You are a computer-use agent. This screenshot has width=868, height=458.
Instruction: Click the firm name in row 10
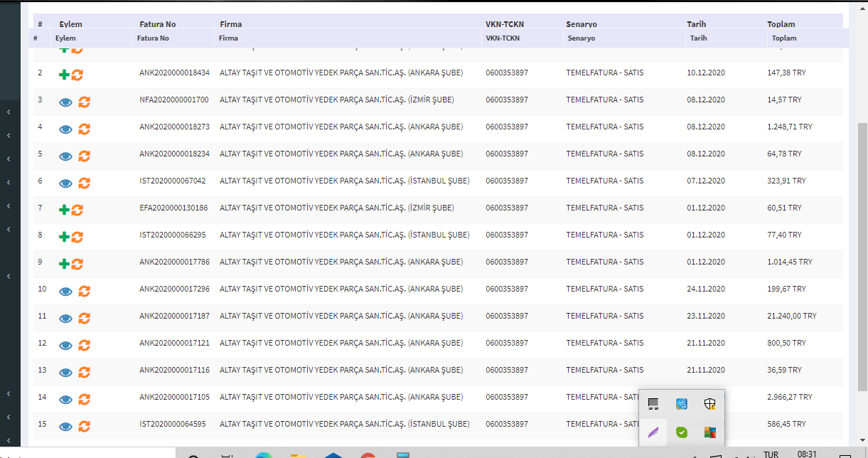pos(341,289)
